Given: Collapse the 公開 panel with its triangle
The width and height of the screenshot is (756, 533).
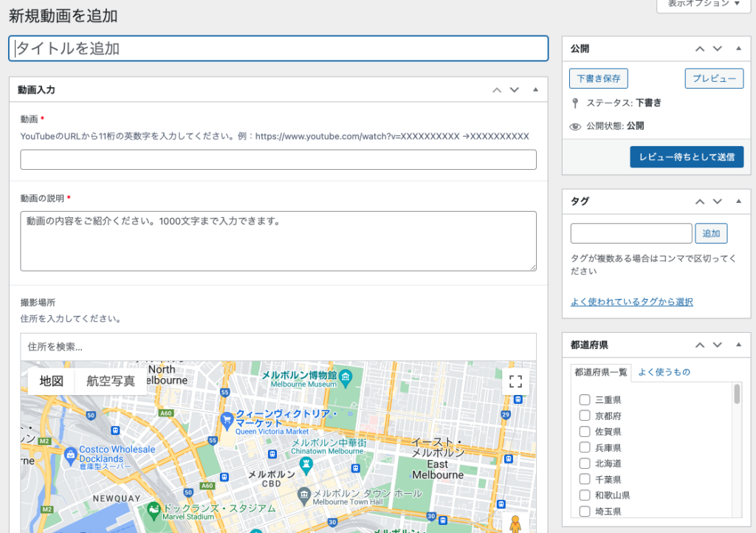Looking at the screenshot, I should (738, 48).
